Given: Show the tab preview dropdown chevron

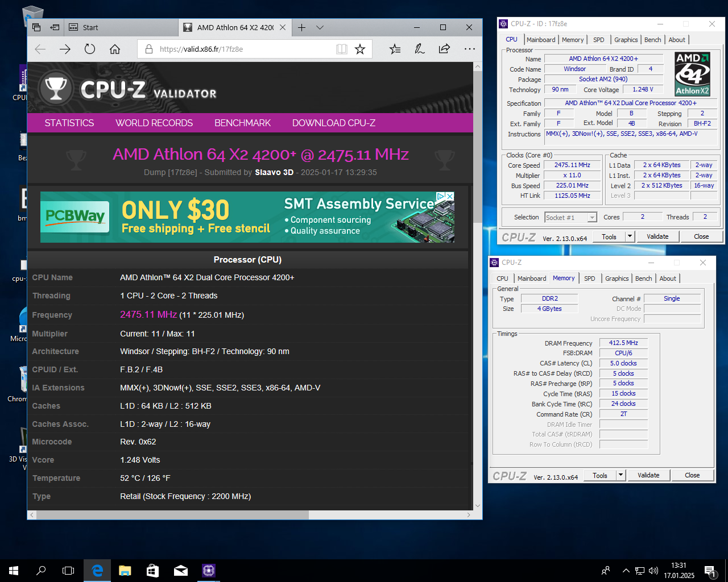Looking at the screenshot, I should [x=320, y=27].
